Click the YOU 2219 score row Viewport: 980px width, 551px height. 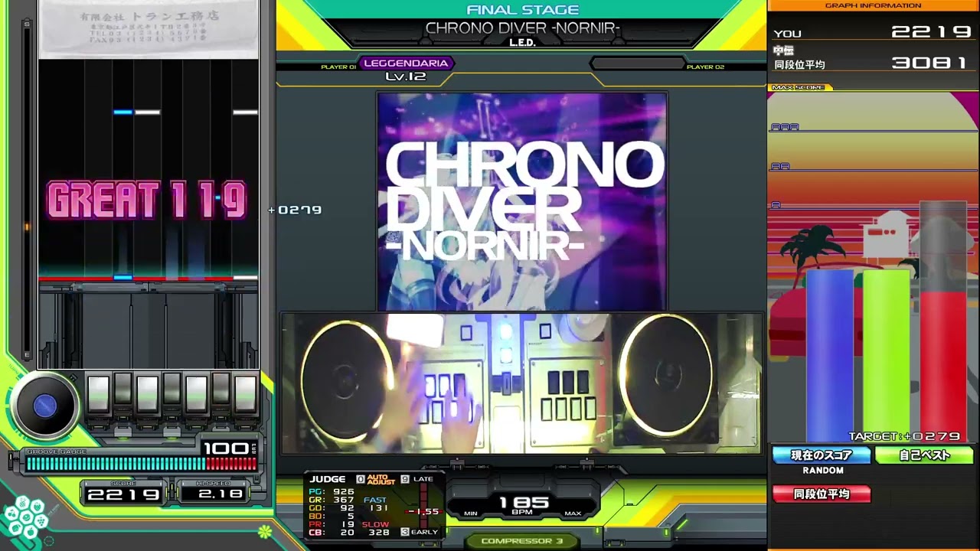872,32
